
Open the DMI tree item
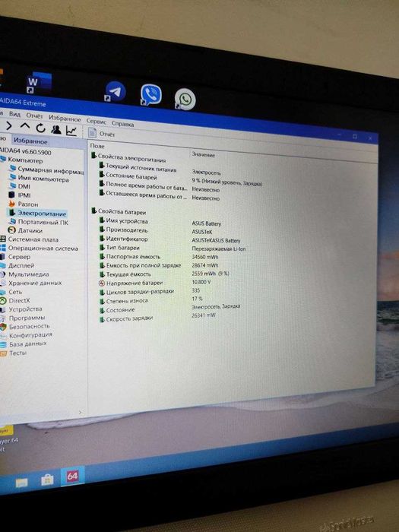[20, 186]
